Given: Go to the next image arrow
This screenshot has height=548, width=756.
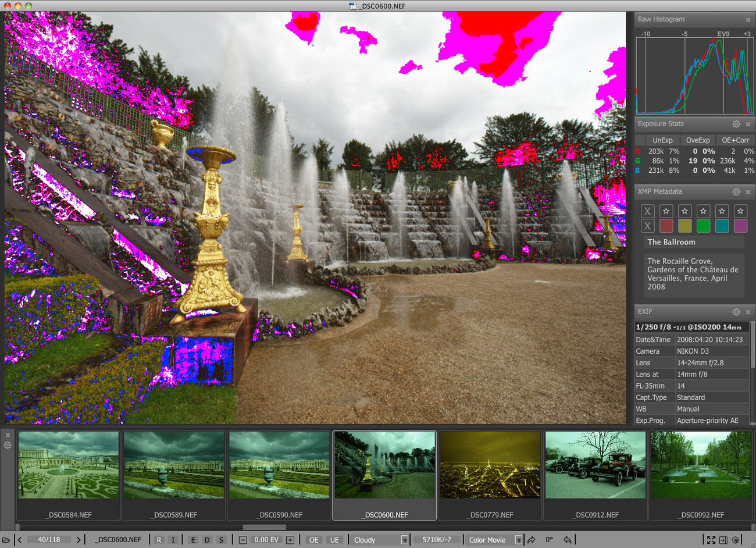Looking at the screenshot, I should pos(79,540).
